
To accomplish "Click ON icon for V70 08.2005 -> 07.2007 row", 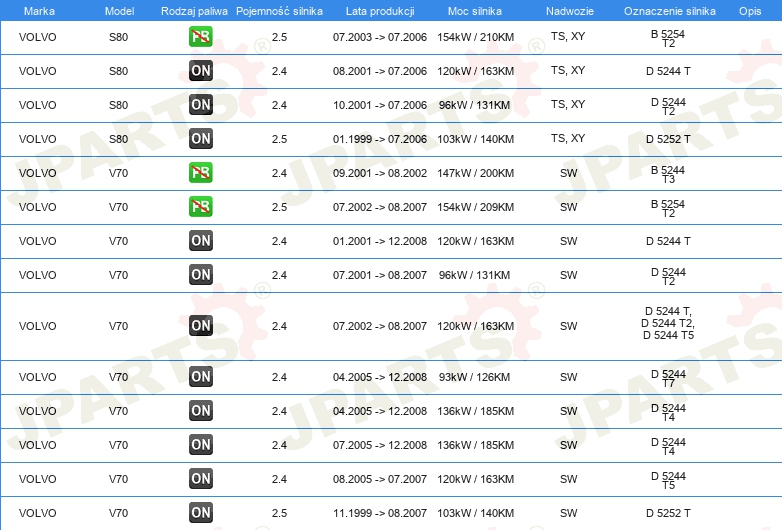I will [201, 479].
